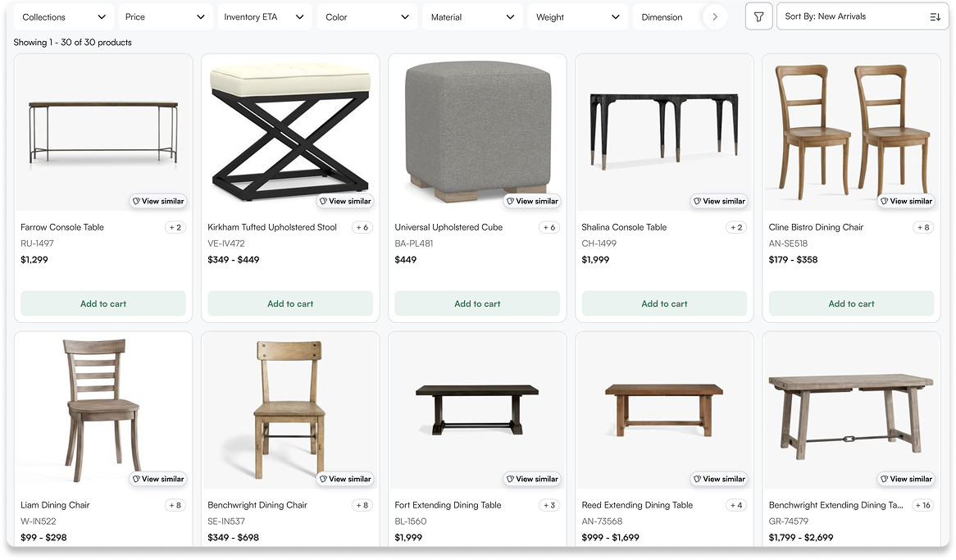View similar items for Liam Dining Chair
This screenshot has width=956, height=560.
157,479
